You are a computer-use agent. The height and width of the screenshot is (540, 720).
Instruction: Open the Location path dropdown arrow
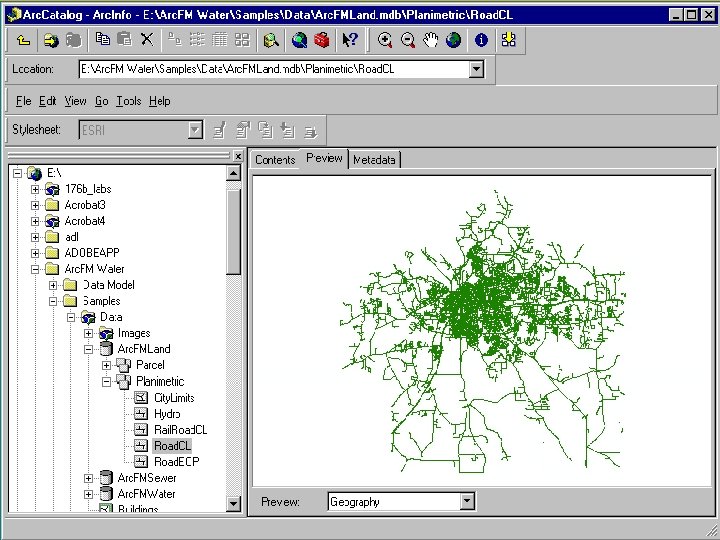(x=476, y=69)
